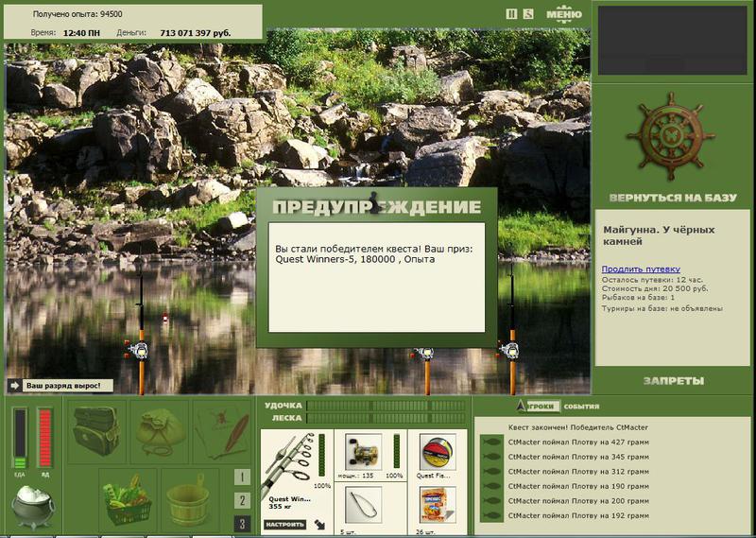Click arrow icon beside Ваш разряд вырос!
This screenshot has width=756, height=538.
click(14, 386)
